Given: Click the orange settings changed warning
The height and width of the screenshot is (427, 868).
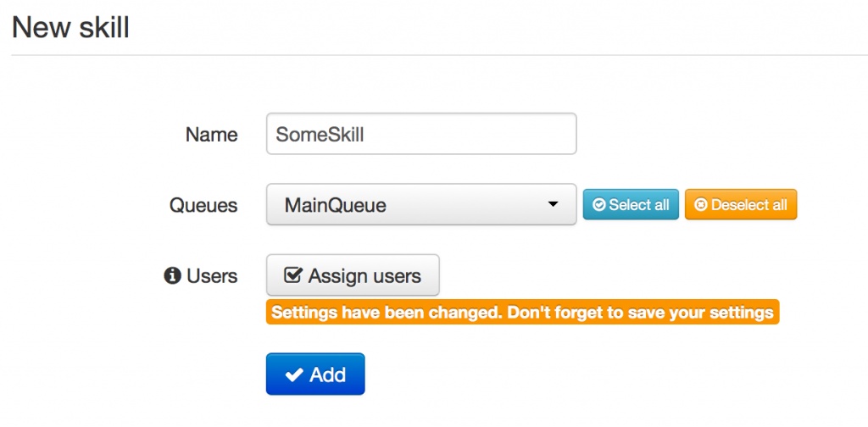Looking at the screenshot, I should point(522,313).
